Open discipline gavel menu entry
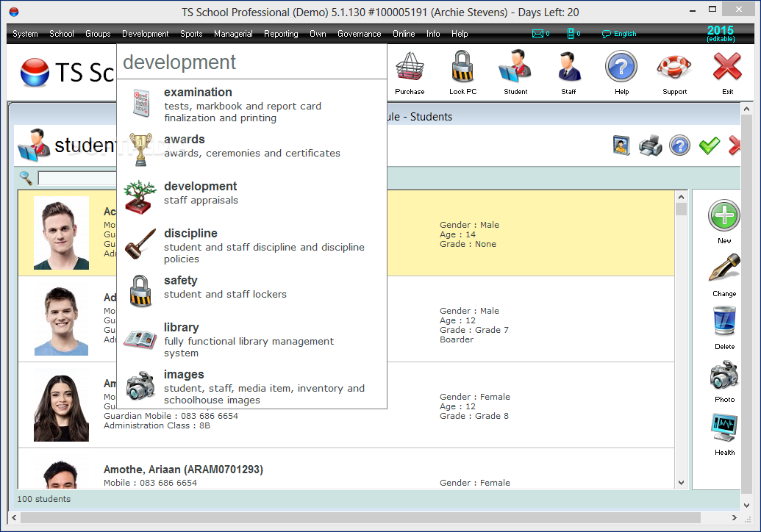Screen dimensions: 761x532 (251, 245)
